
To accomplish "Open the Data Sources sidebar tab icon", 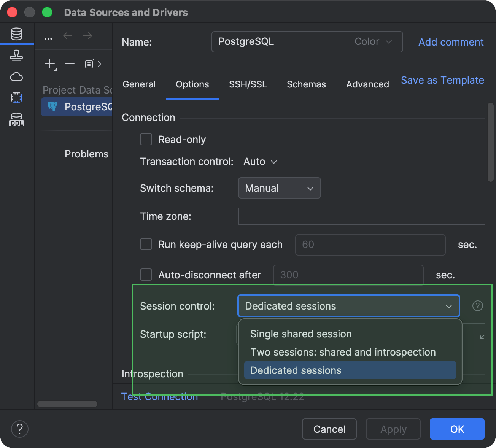I will (x=16, y=34).
